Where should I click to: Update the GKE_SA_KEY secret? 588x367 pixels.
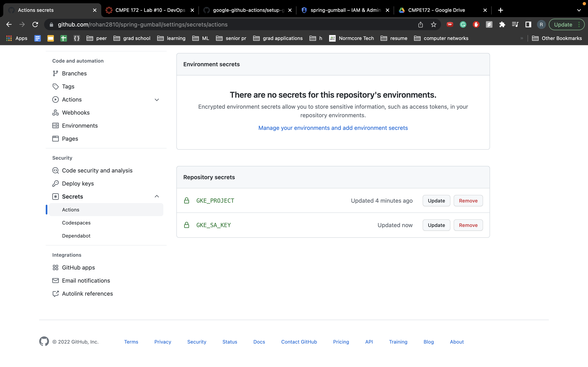436,225
